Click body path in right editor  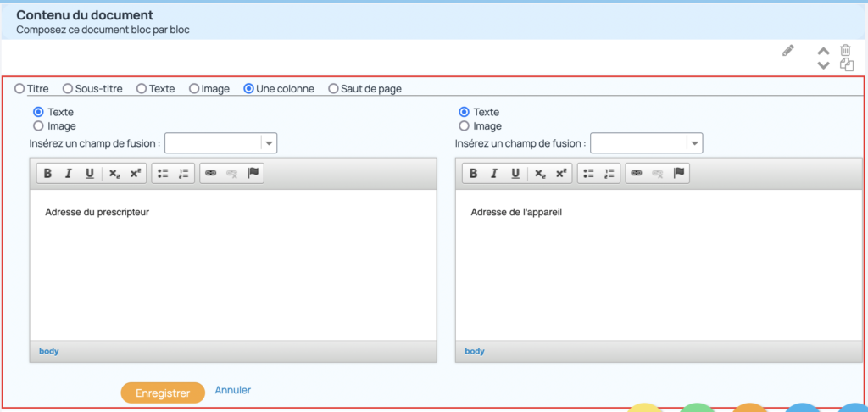point(475,351)
